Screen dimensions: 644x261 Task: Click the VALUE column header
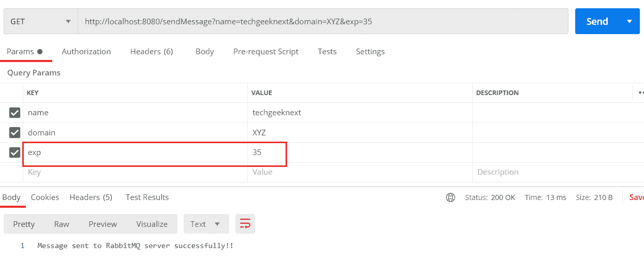tap(262, 93)
